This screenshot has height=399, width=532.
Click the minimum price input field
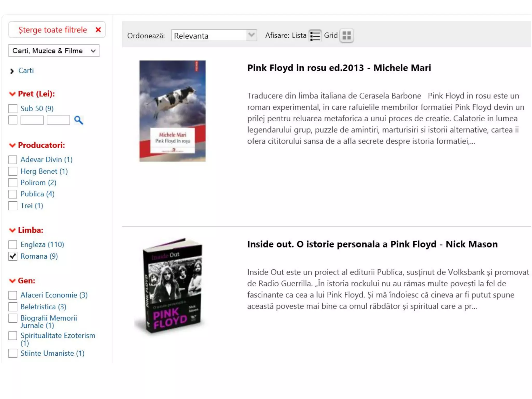coord(32,120)
